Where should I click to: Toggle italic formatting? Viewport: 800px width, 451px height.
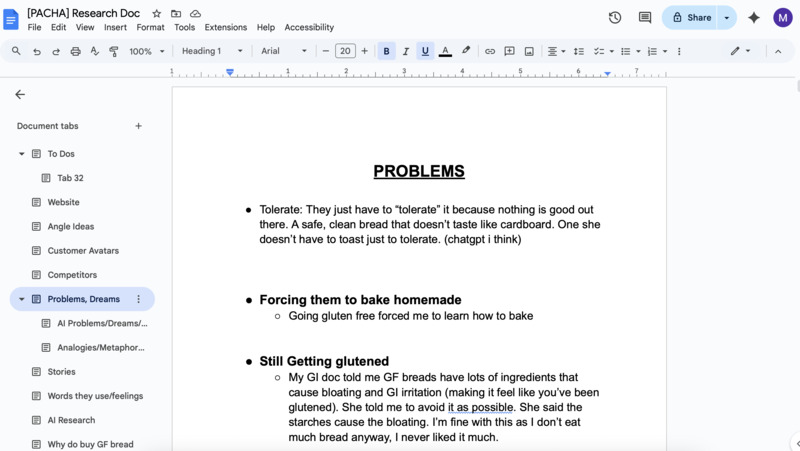tap(406, 51)
